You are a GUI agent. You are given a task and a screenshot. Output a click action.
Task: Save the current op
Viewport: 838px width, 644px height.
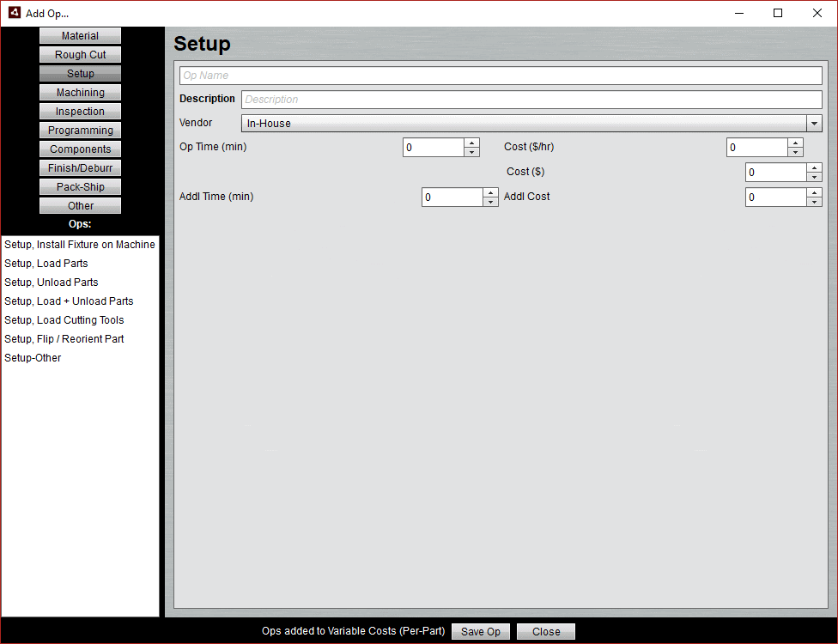tap(480, 631)
